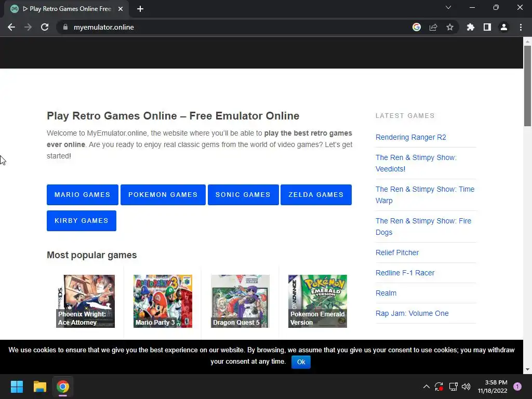Open Phoenix Wright: Ace Attorney game thumbnail
This screenshot has height=399, width=532.
pos(86,301)
